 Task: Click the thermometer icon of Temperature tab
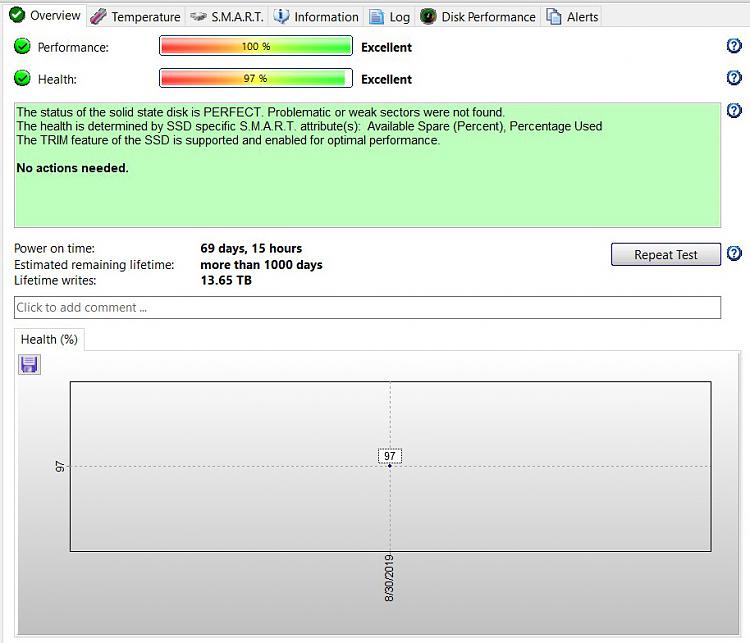[99, 16]
